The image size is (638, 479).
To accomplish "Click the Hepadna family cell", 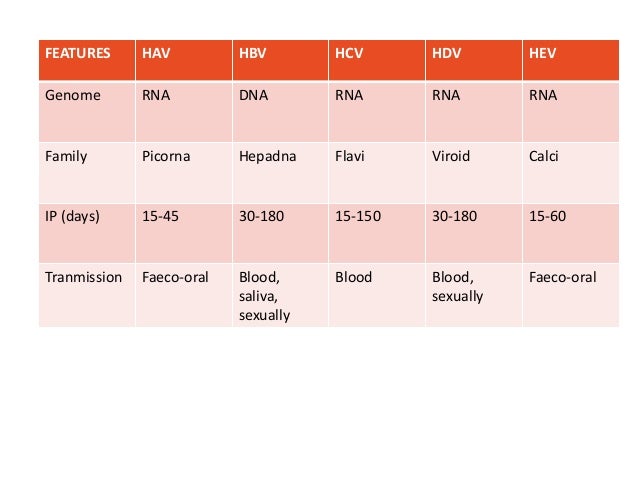I will tap(280, 173).
